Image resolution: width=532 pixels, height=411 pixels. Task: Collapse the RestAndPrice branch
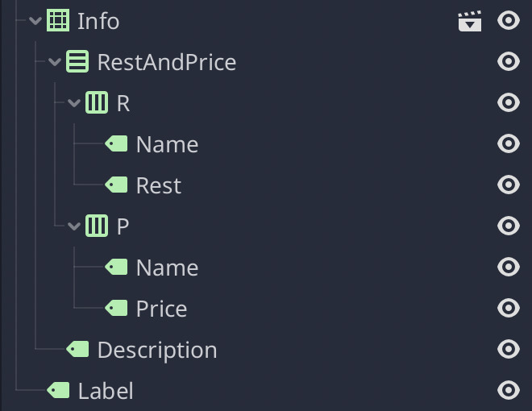[55, 62]
